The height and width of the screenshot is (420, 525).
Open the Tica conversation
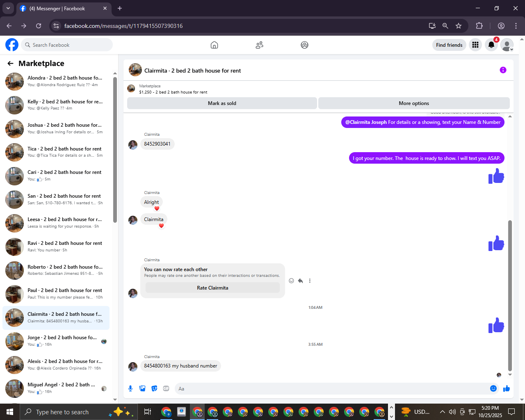(56, 153)
